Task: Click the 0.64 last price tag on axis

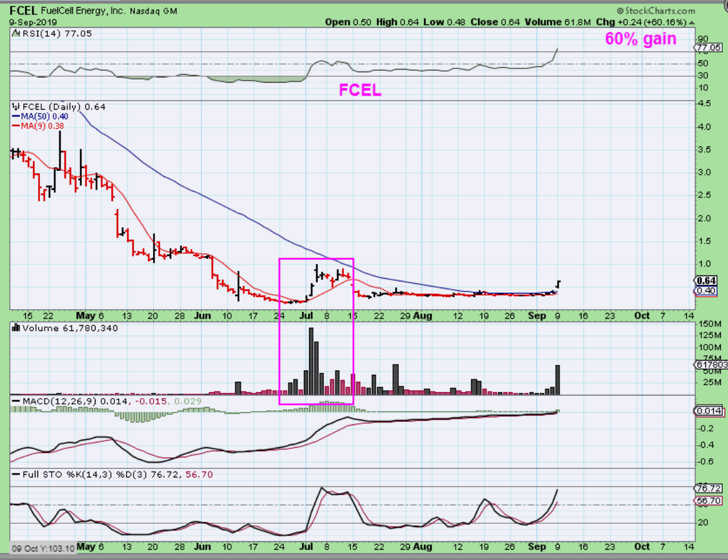Action: pos(705,280)
